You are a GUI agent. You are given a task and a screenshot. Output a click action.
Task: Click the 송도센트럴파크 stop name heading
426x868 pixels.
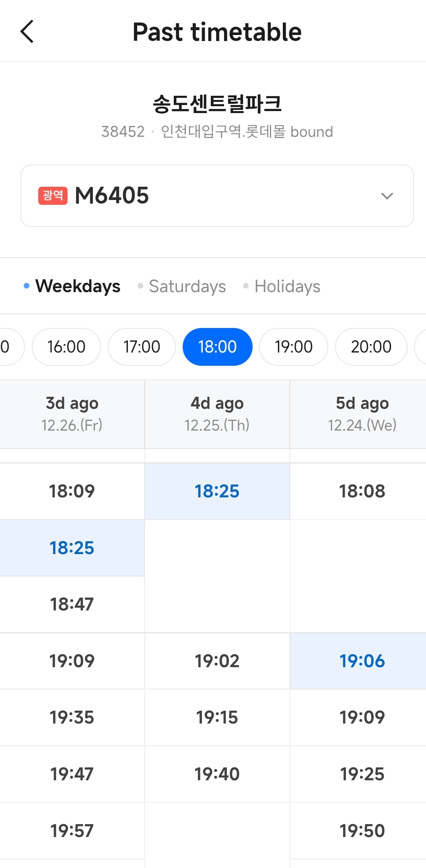pyautogui.click(x=217, y=104)
